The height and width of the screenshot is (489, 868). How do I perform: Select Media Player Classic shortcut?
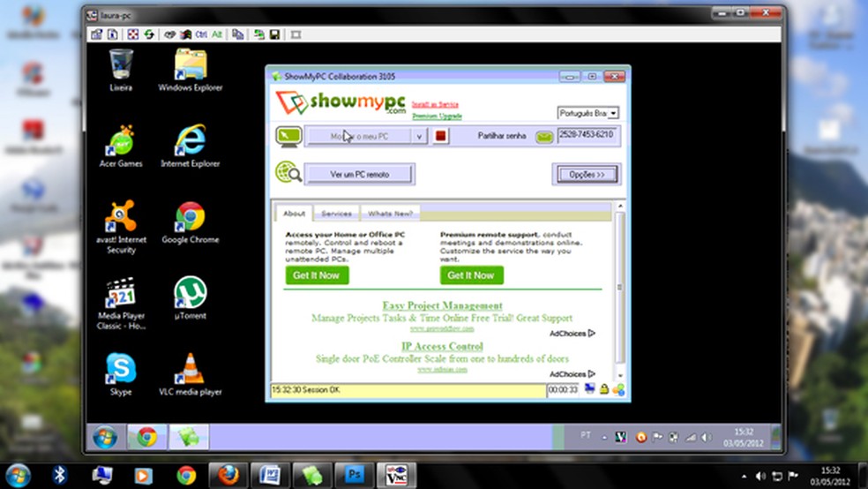click(121, 303)
